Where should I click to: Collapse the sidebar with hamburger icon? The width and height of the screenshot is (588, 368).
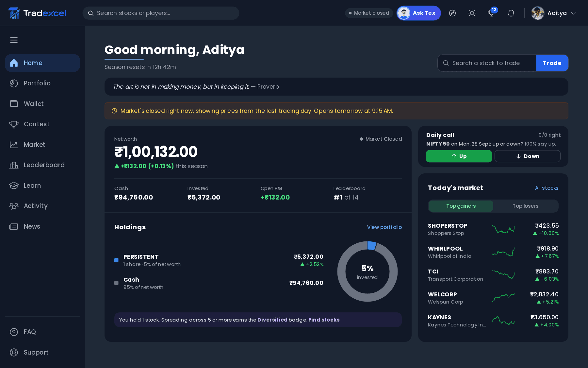[14, 40]
